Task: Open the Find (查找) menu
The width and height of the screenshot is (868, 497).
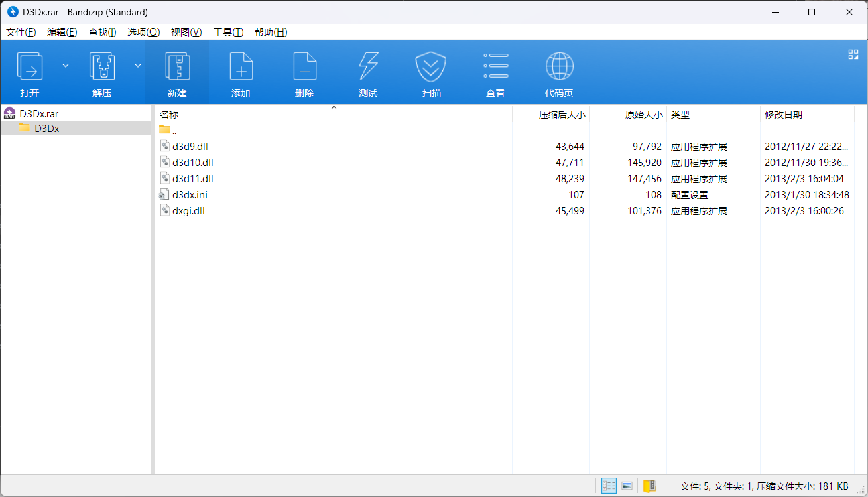Action: (102, 32)
